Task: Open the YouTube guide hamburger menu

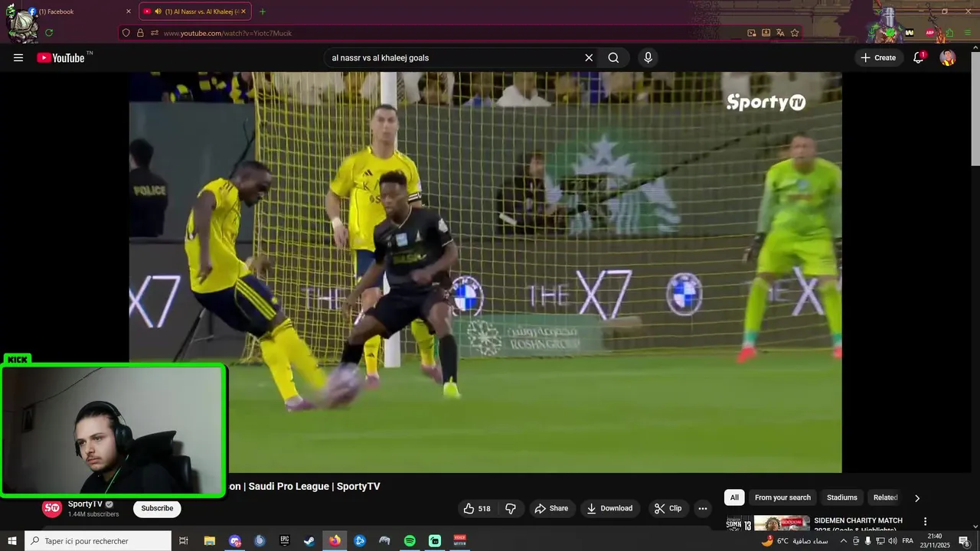Action: (x=18, y=57)
